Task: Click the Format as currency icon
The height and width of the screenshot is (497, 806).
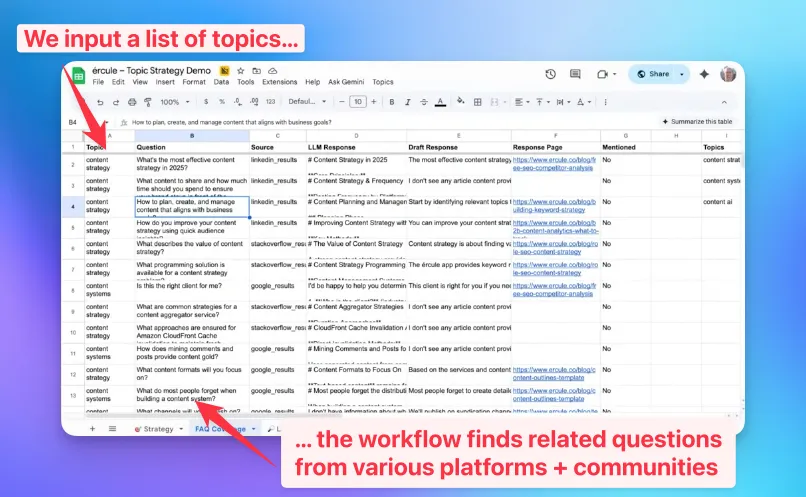Action: coord(206,102)
